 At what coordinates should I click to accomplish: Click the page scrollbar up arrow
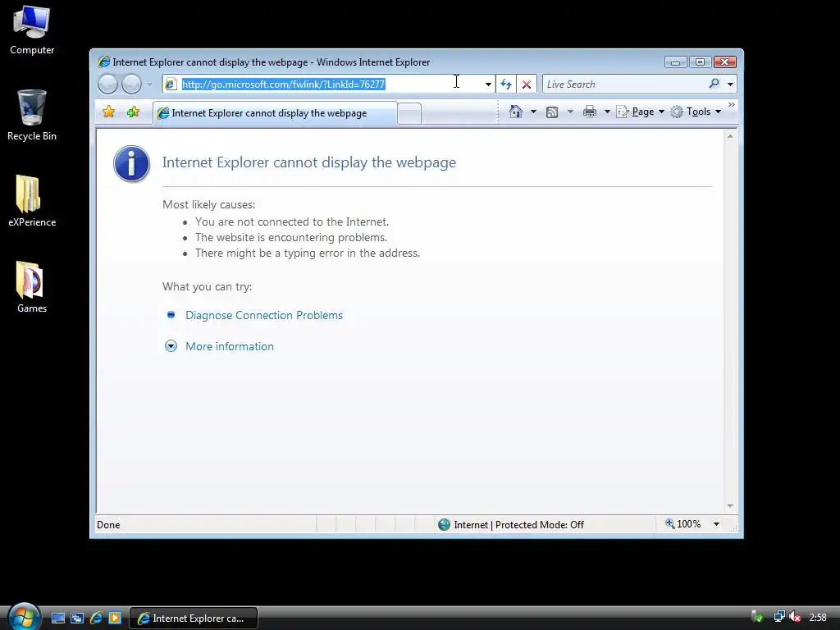729,136
